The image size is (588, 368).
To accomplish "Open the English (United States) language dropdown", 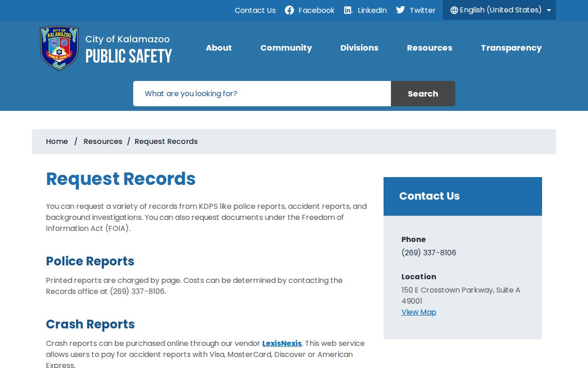I will 499,10.
